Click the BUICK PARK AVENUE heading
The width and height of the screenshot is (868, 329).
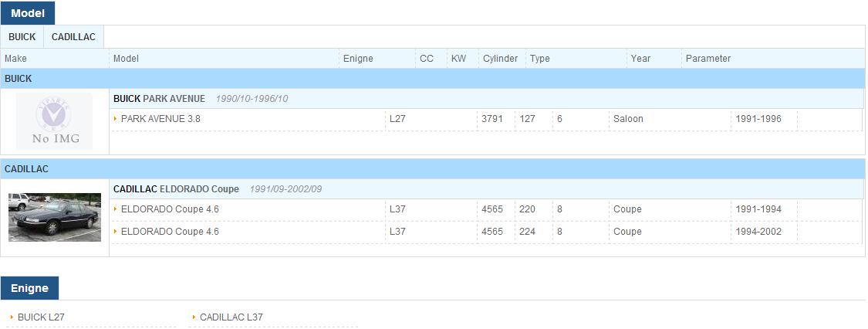[x=160, y=99]
